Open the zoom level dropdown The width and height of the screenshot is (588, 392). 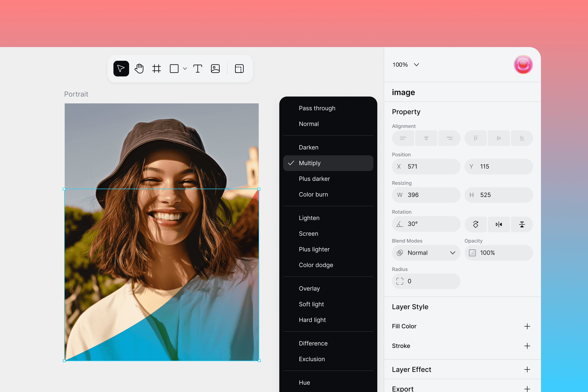(405, 64)
